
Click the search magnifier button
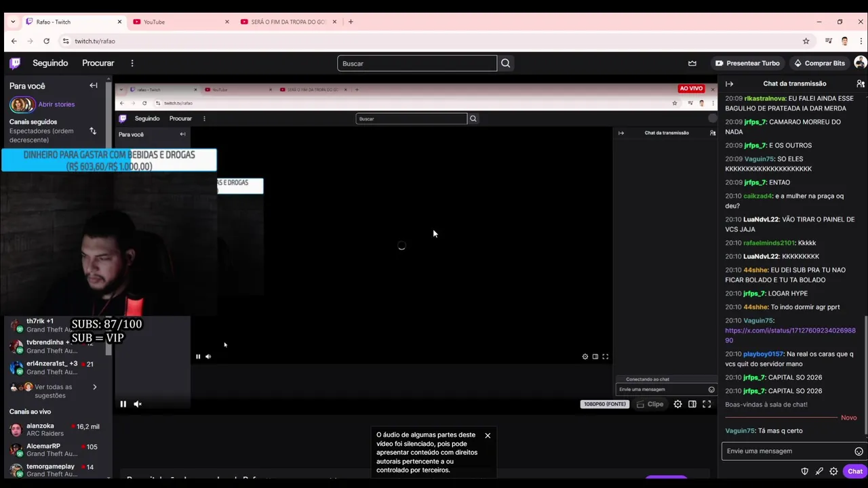pos(505,63)
